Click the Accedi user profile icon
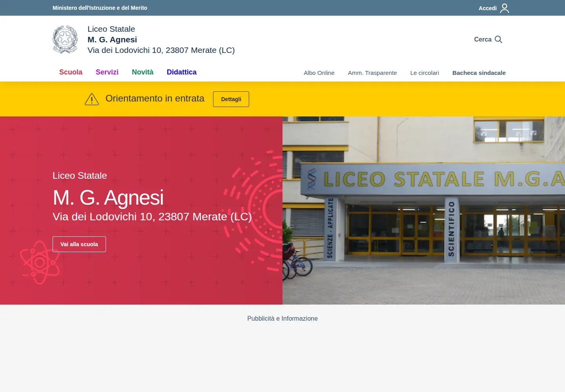 tap(505, 8)
